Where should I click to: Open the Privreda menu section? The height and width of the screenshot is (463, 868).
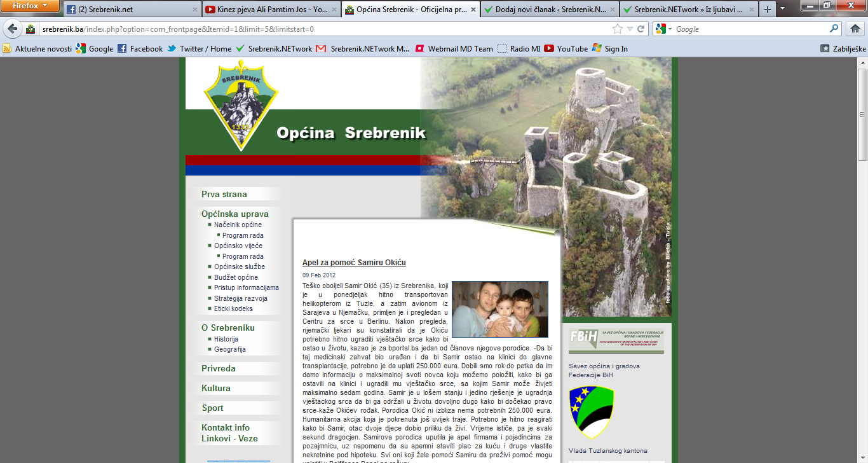click(219, 368)
